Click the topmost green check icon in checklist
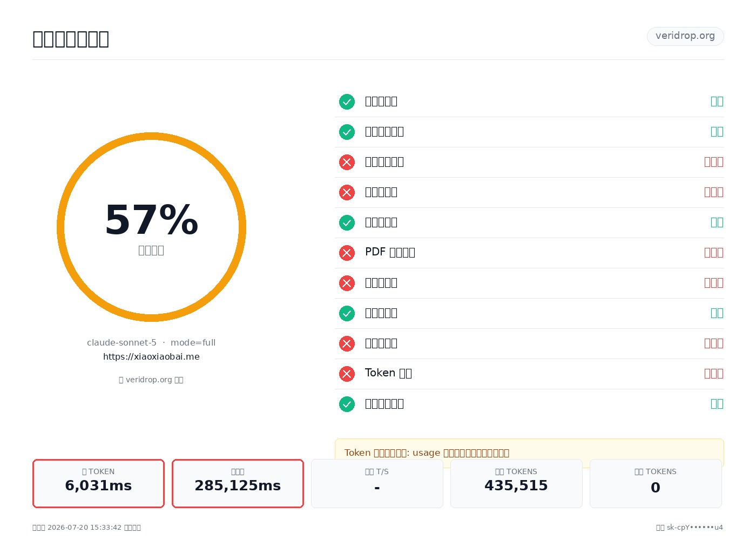This screenshot has width=756, height=540. 347,102
